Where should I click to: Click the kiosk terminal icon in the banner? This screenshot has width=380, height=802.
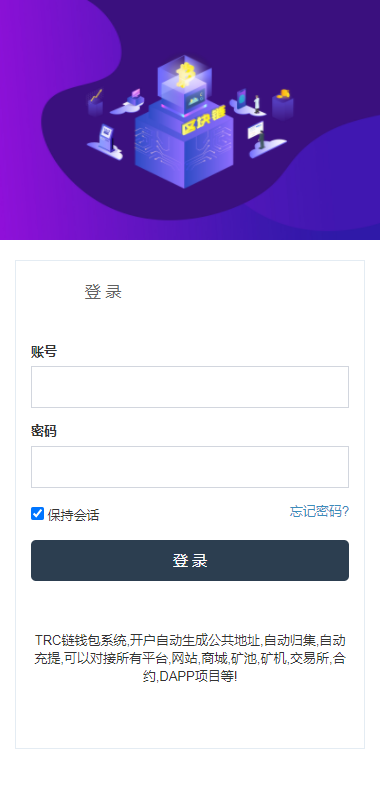(105, 141)
